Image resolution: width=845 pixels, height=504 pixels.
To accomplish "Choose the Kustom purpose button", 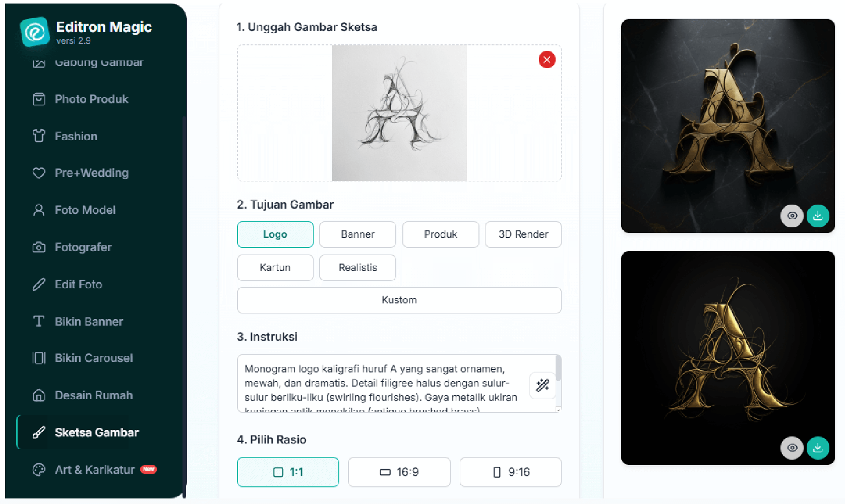I will pyautogui.click(x=399, y=300).
